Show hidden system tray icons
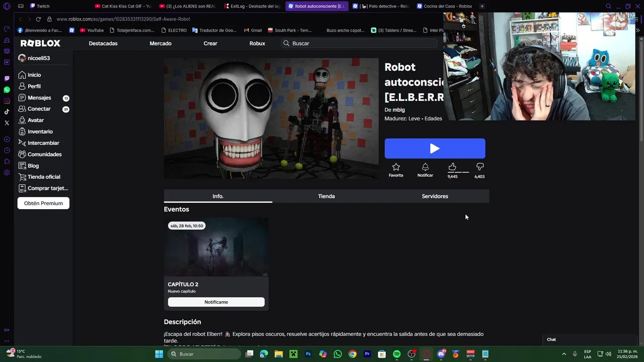This screenshot has height=362, width=644. (564, 354)
